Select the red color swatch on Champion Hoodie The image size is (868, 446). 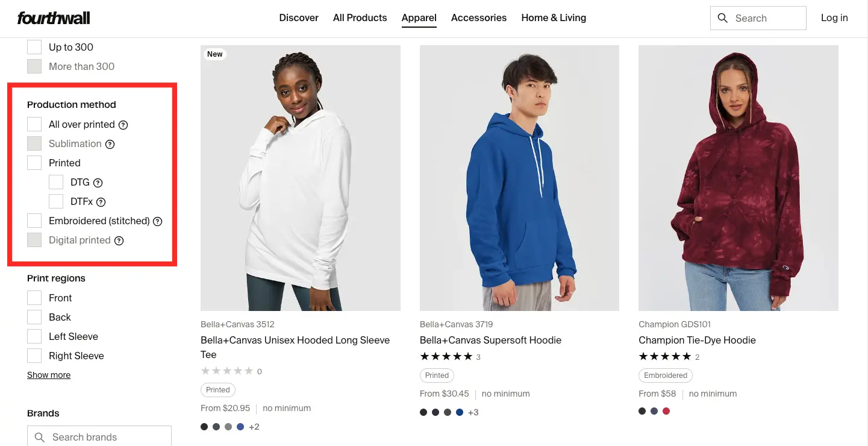tap(666, 411)
